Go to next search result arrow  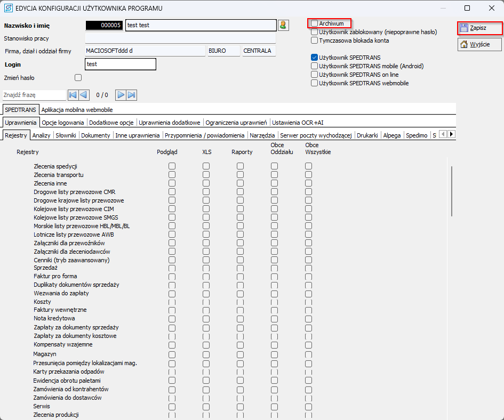pos(121,95)
